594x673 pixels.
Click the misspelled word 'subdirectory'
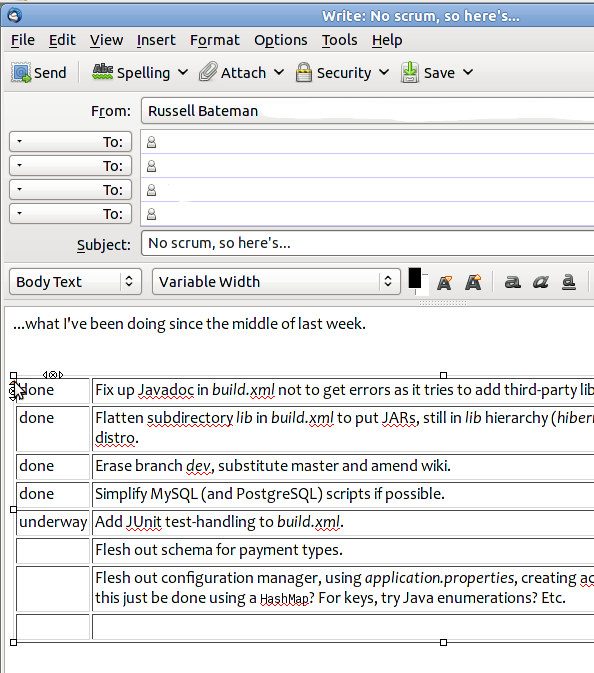point(190,418)
